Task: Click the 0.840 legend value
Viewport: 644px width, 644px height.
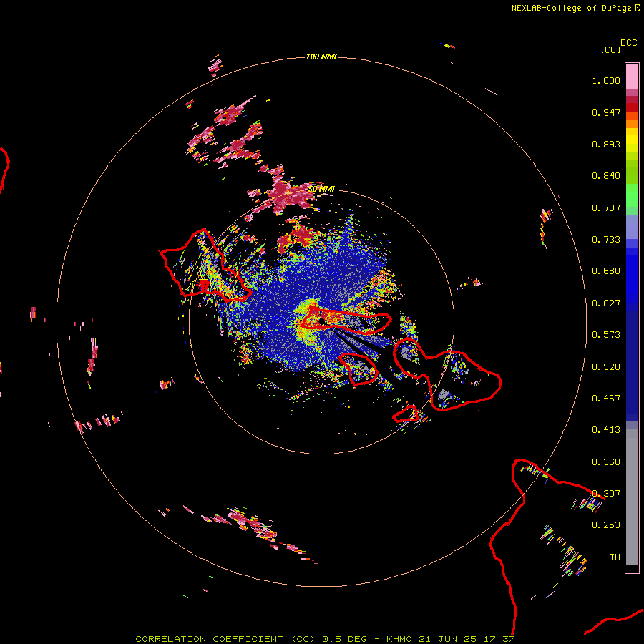Action: 606,176
